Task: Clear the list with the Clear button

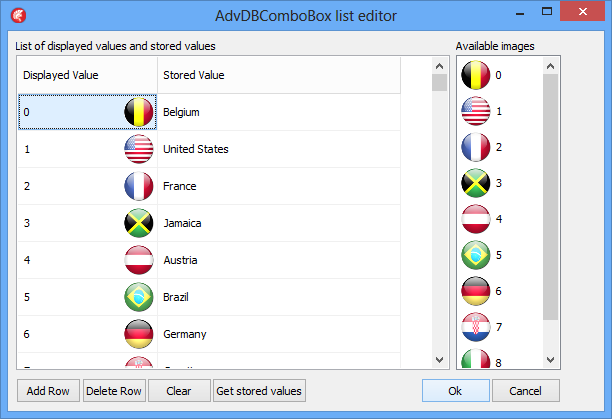Action: pyautogui.click(x=179, y=391)
